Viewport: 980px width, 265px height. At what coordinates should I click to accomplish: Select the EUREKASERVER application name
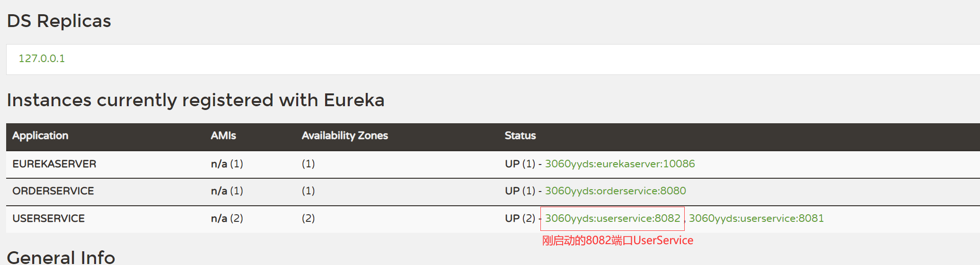pyautogui.click(x=54, y=164)
